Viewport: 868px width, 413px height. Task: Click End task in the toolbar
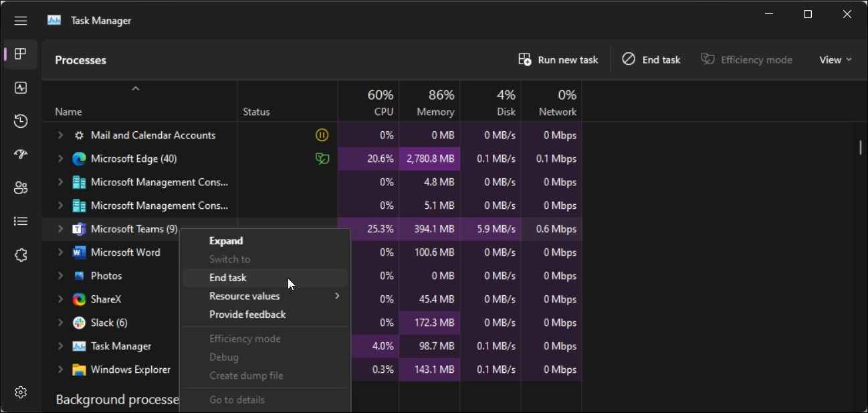click(651, 60)
